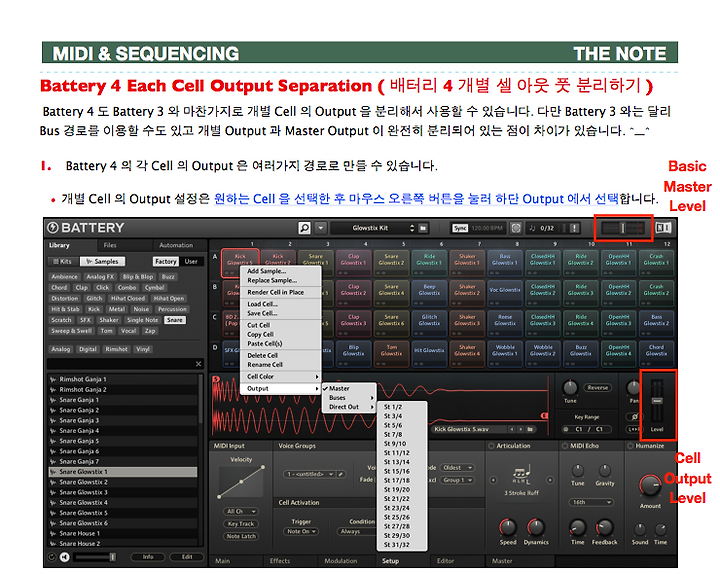Screen dimensions: 720x574
Task: Switch browser to User content
Action: 191,261
